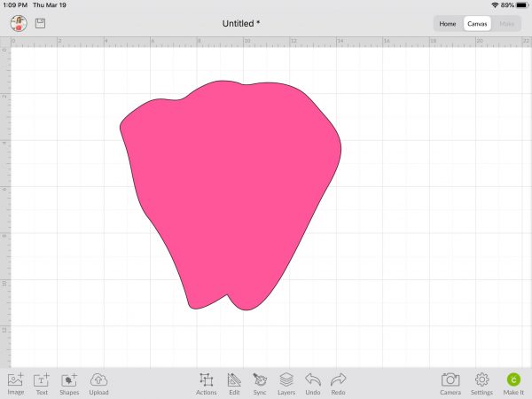The height and width of the screenshot is (399, 532).
Task: Switch to the Make tab
Action: pos(506,24)
